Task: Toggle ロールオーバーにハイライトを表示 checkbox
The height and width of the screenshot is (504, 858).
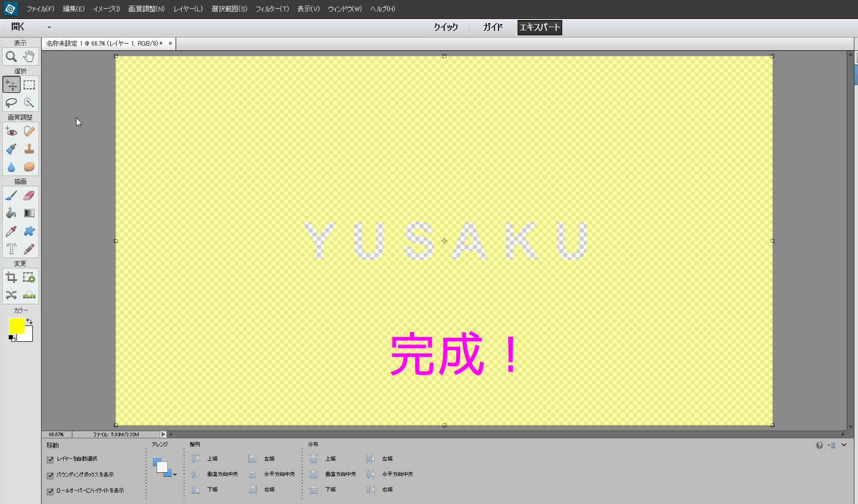Action: tap(50, 492)
